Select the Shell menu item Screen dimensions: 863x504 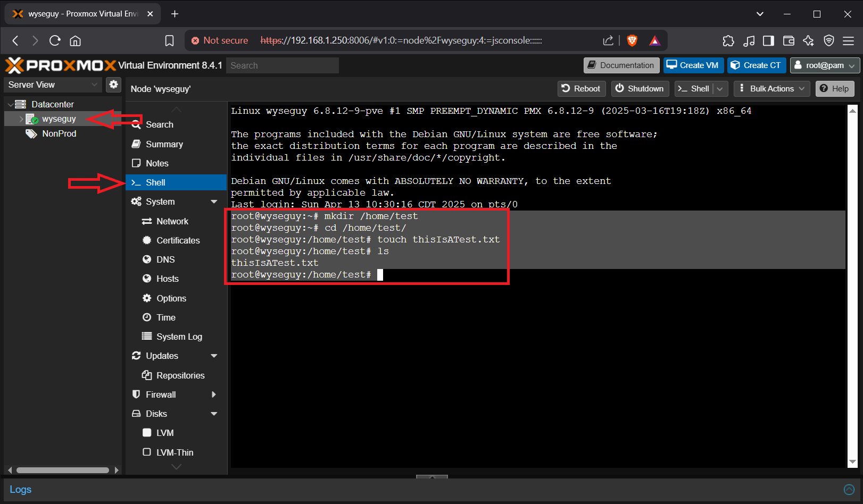point(176,182)
